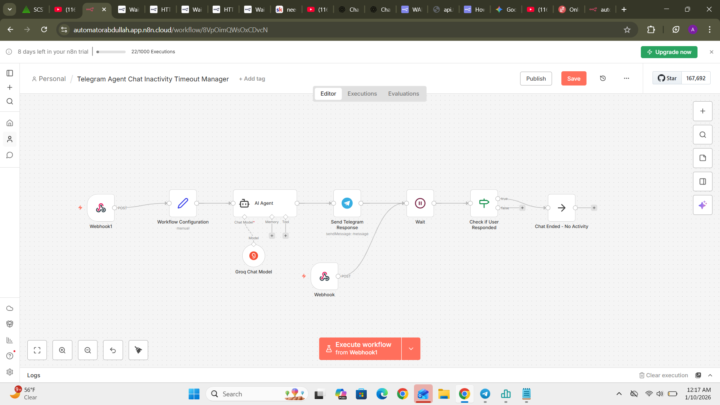Open the Chat Ended - No Activity node

click(x=562, y=208)
